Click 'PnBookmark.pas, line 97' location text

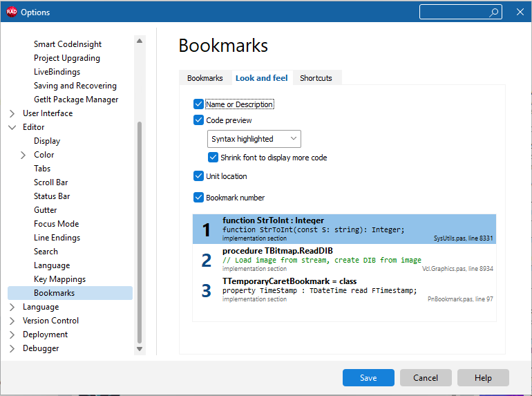click(x=460, y=299)
